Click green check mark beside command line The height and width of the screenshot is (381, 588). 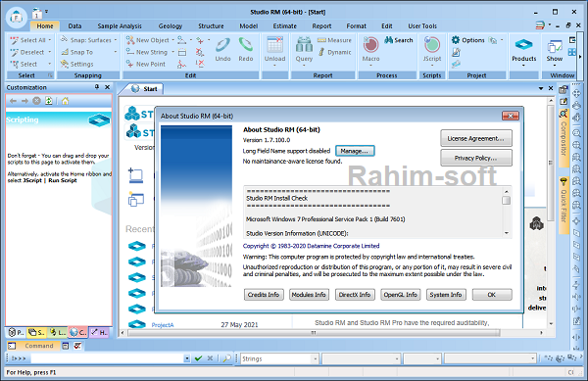coord(198,358)
